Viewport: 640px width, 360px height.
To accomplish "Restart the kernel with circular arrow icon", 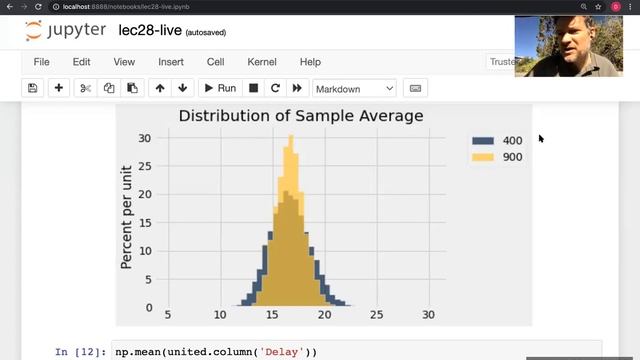I will (275, 88).
